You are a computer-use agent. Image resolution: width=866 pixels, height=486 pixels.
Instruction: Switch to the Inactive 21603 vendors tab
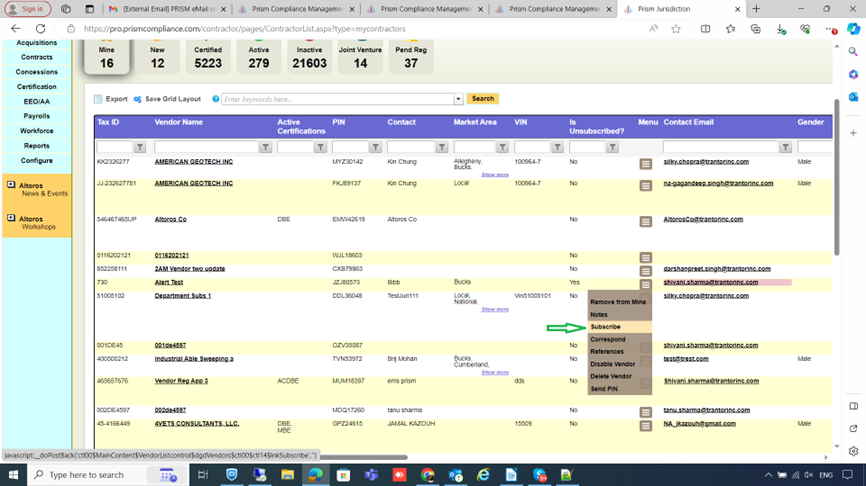309,57
